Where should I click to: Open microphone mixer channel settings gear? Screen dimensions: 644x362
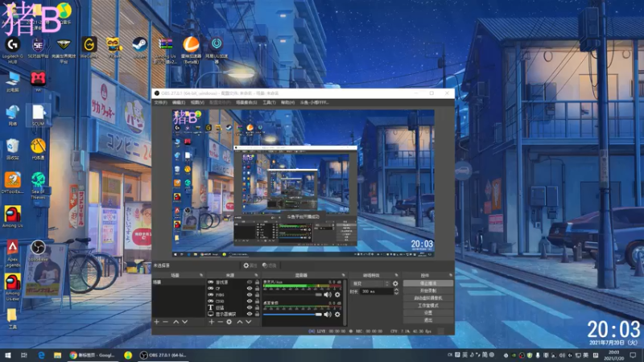[337, 294]
